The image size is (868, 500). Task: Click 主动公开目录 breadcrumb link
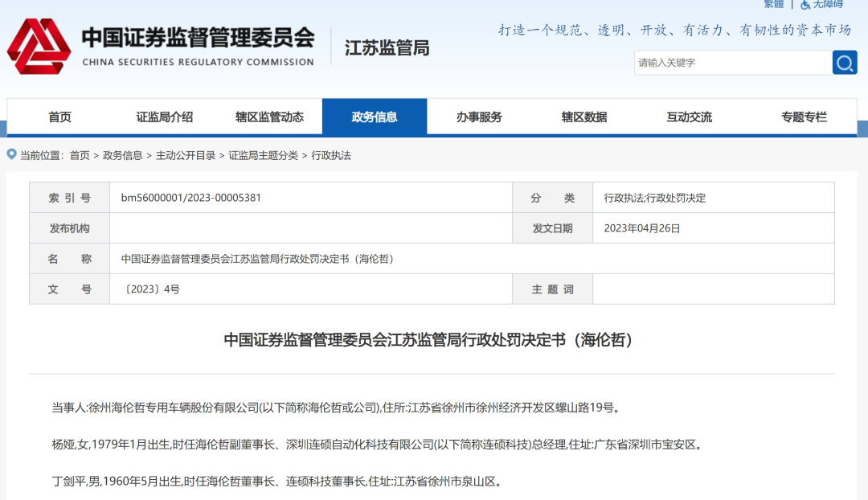click(186, 156)
